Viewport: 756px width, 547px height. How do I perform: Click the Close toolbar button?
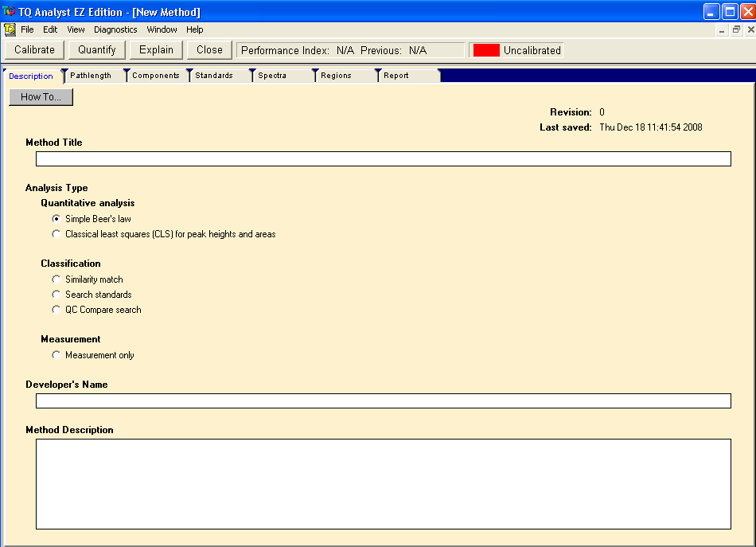click(209, 49)
